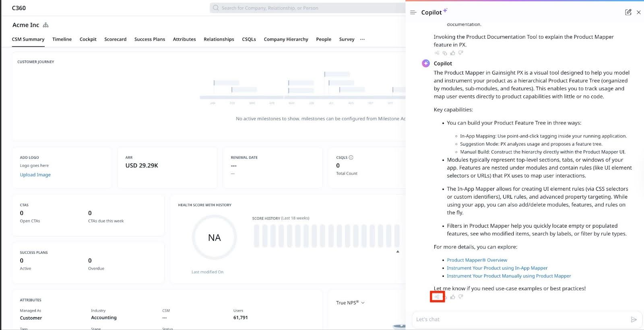
Task: Open the Survey tab
Action: pos(347,39)
